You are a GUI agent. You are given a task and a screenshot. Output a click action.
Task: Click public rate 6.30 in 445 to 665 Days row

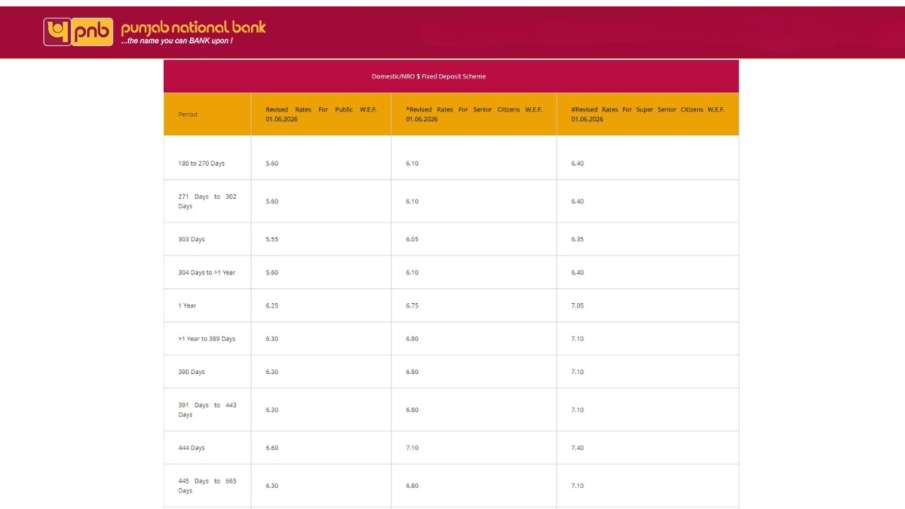pyautogui.click(x=272, y=485)
